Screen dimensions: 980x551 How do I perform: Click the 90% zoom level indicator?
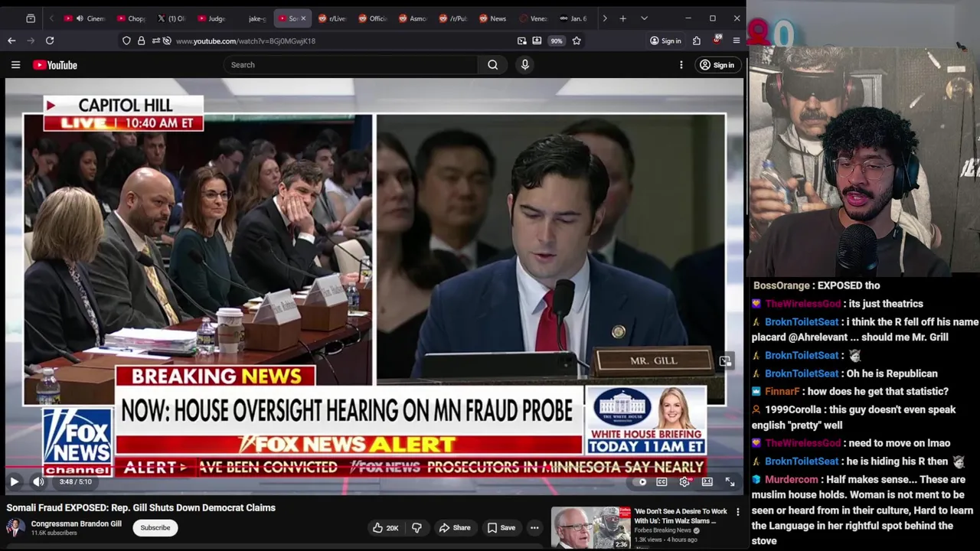pos(557,41)
